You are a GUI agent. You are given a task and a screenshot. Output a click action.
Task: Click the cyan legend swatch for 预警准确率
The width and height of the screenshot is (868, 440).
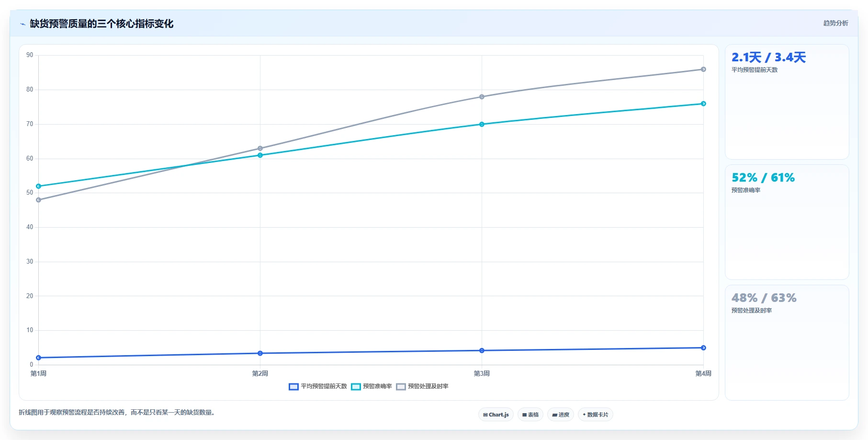(x=356, y=387)
